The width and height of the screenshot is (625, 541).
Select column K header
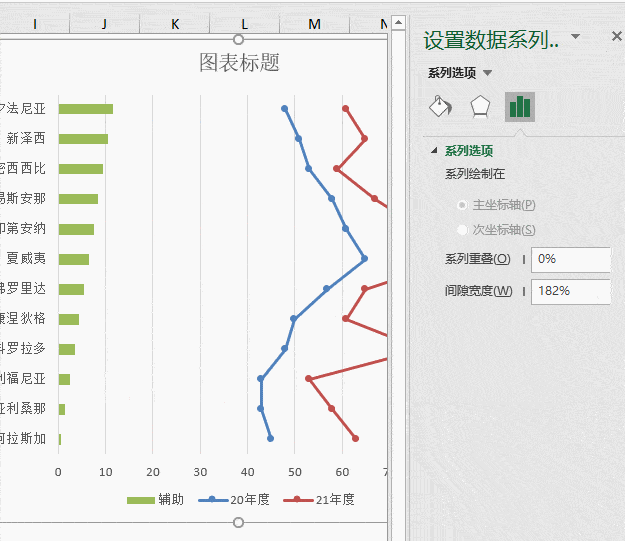(x=175, y=24)
